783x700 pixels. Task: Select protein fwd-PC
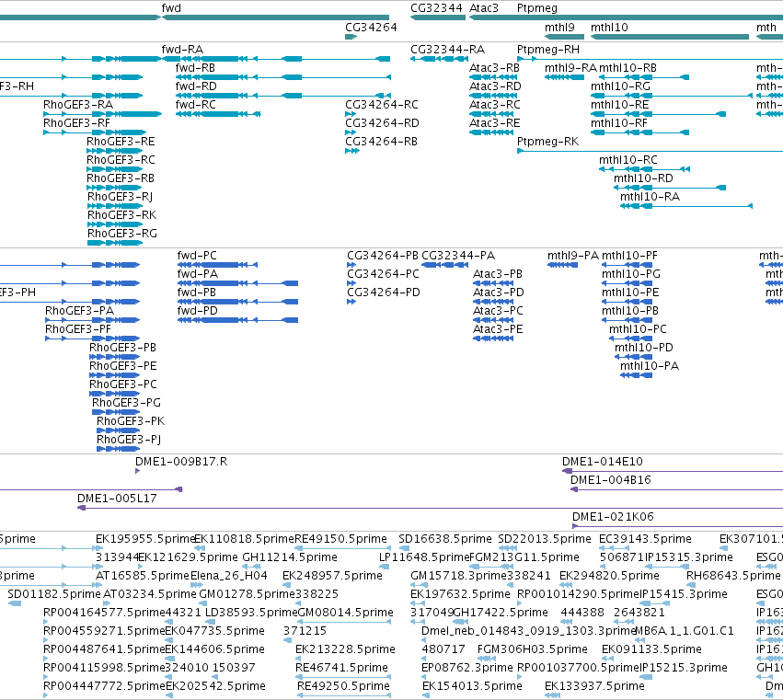point(197,256)
